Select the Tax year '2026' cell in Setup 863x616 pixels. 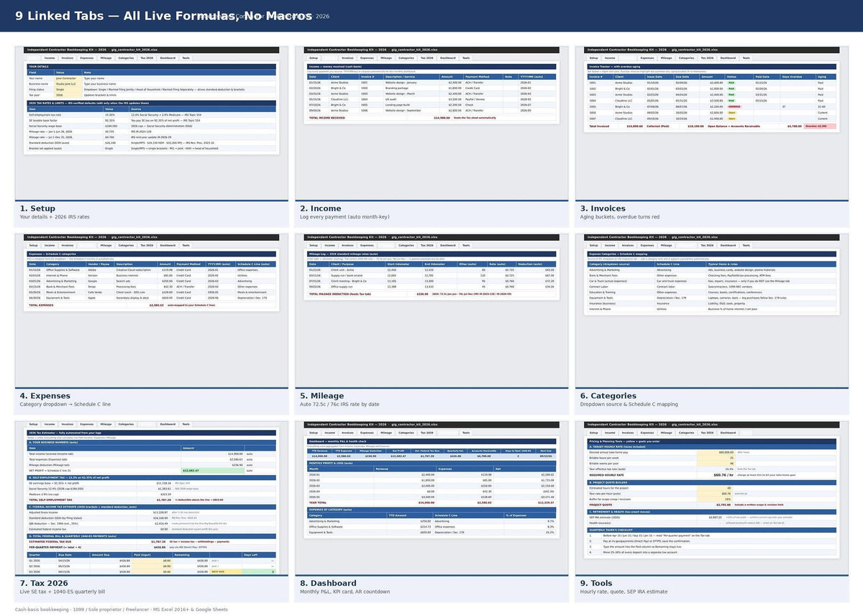(68, 95)
